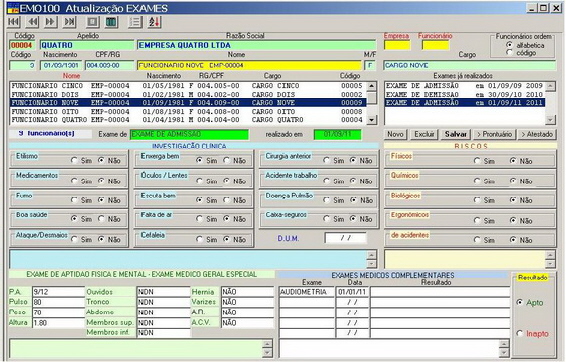
Task: Click the Varizes field showing NÃO
Action: coord(248,302)
